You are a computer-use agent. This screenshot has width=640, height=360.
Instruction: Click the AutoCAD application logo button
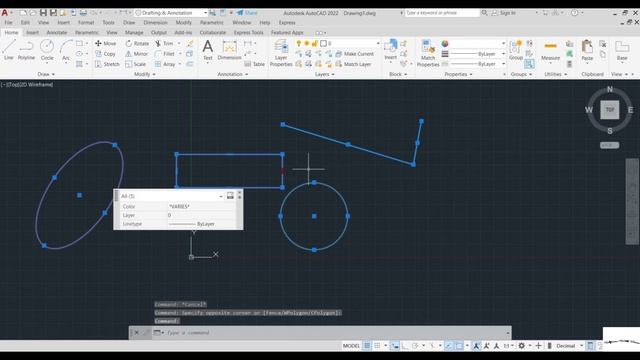(5, 13)
